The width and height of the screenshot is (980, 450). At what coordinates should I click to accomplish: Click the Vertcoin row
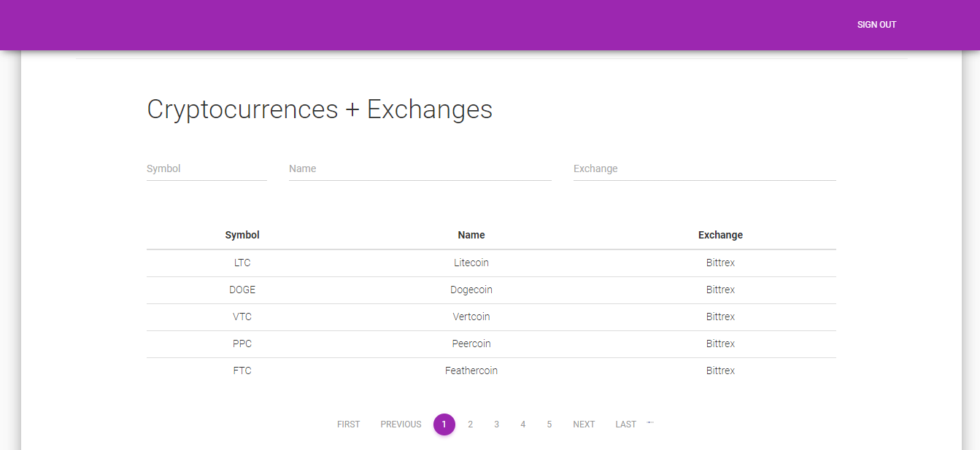(471, 317)
